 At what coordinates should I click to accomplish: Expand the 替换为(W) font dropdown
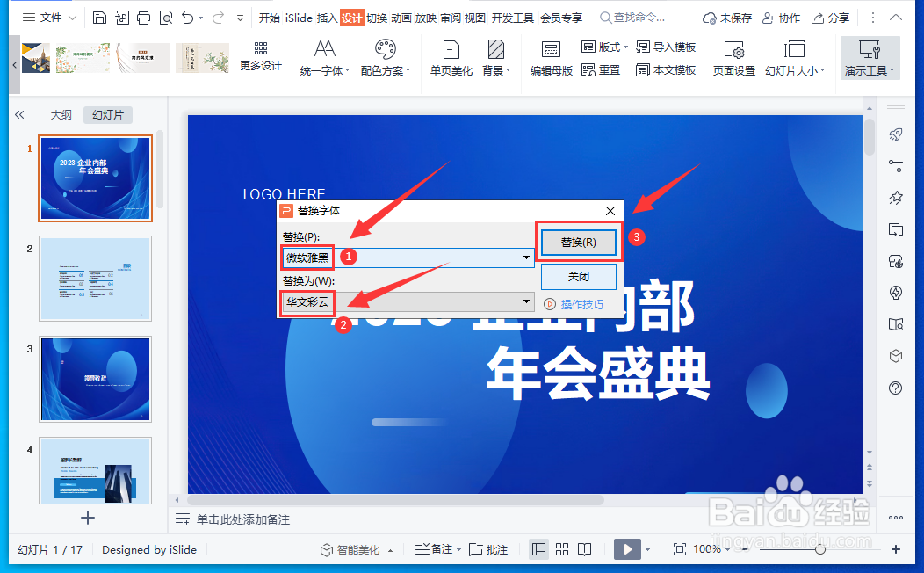tap(525, 301)
